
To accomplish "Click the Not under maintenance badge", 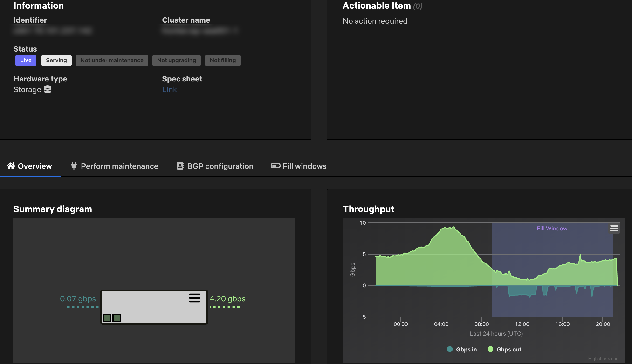I will tap(111, 60).
